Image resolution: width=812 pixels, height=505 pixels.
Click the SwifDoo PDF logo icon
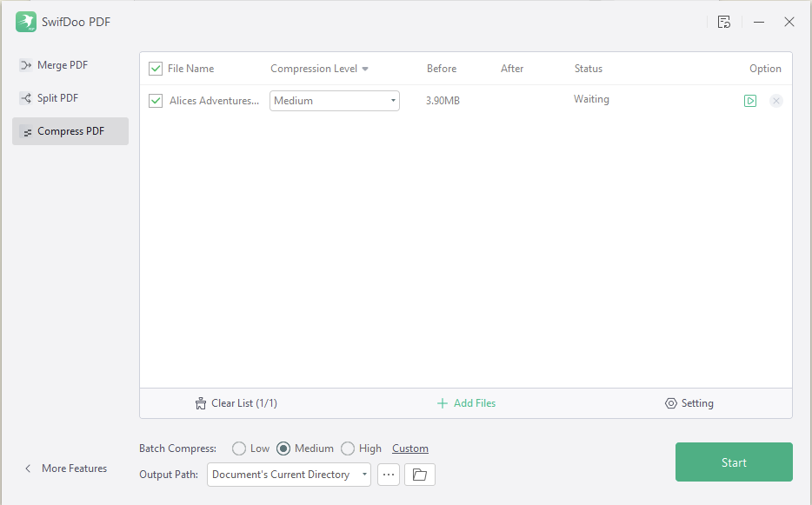pos(26,22)
